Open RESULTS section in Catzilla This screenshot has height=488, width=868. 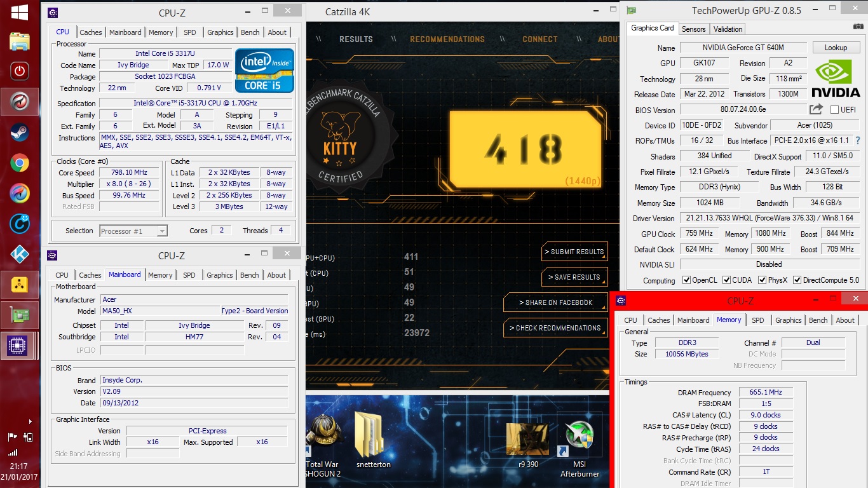pyautogui.click(x=356, y=39)
